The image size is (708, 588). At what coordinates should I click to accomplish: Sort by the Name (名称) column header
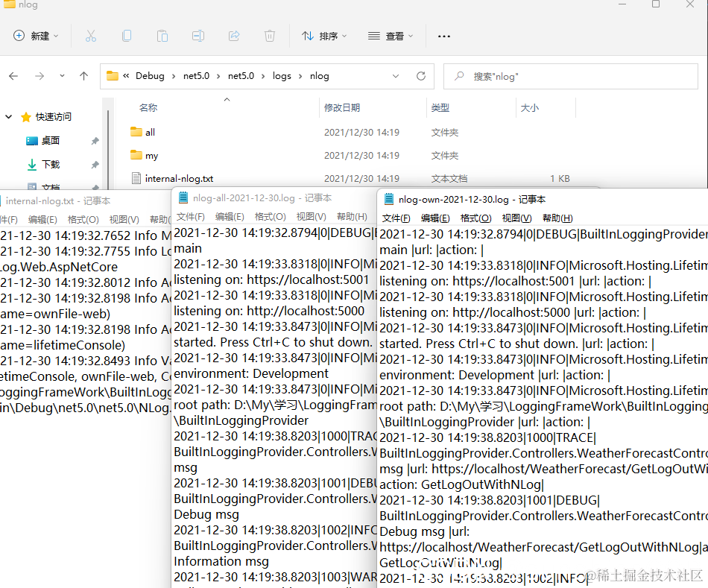click(148, 107)
